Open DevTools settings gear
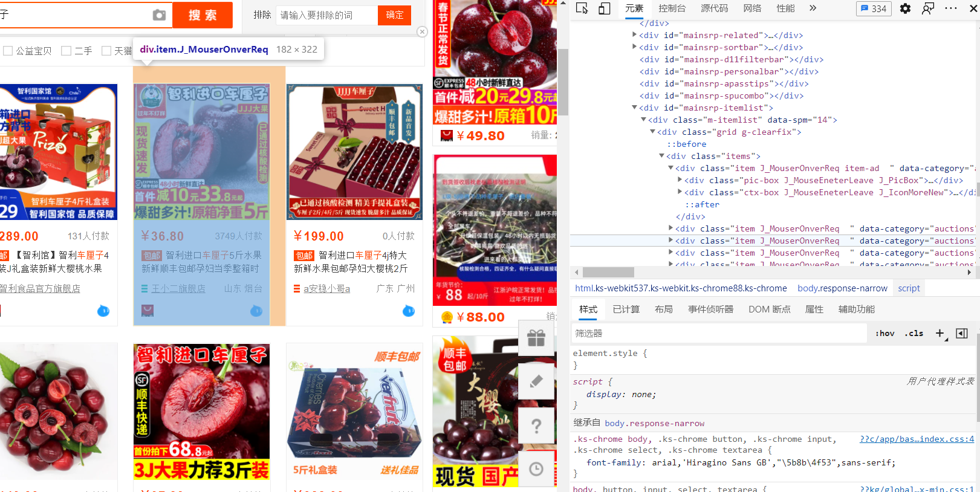This screenshot has width=980, height=492. coord(905,8)
